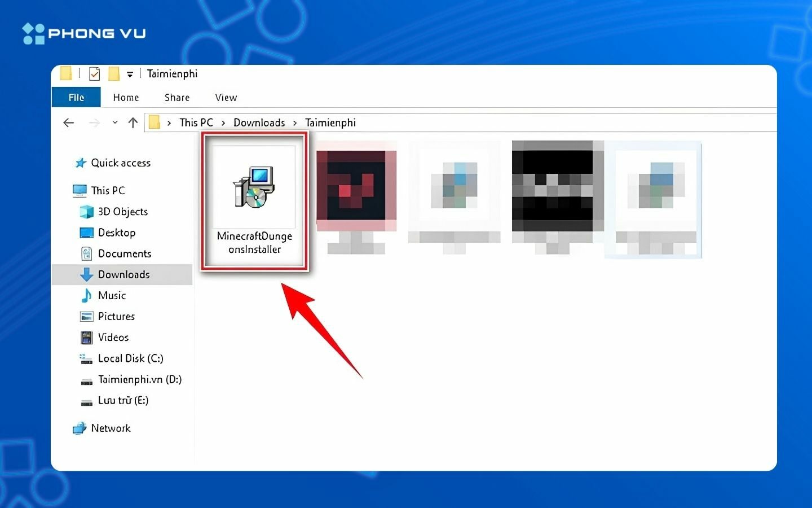Click the Network globe icon
Image resolution: width=812 pixels, height=508 pixels.
tap(80, 428)
